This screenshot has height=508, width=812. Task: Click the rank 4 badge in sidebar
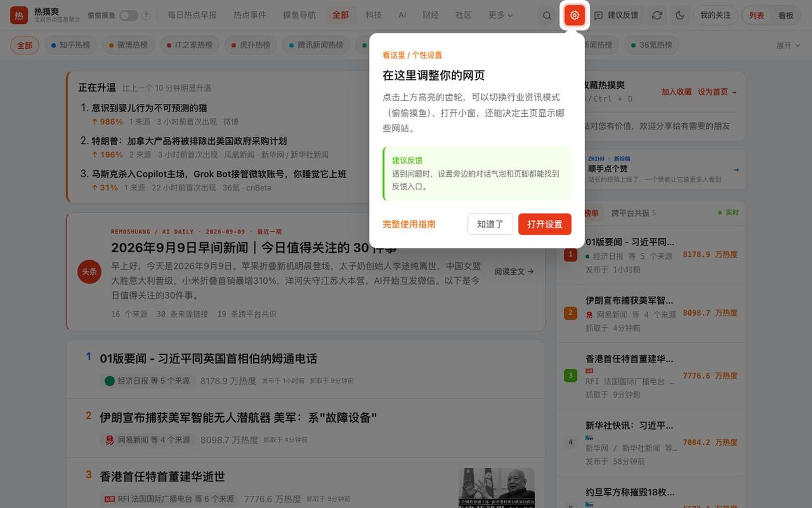(x=570, y=442)
